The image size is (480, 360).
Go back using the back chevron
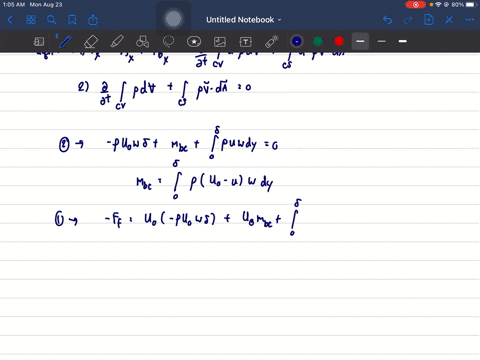pyautogui.click(x=10, y=20)
